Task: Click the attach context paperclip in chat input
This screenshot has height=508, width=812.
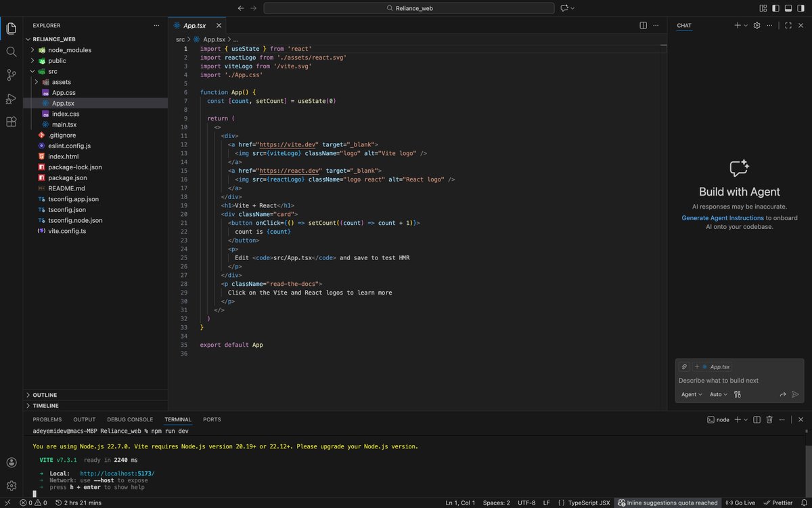Action: tap(684, 366)
